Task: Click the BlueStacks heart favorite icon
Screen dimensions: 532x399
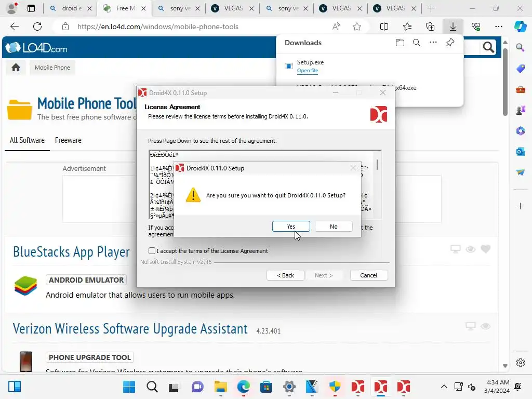Action: pyautogui.click(x=486, y=249)
